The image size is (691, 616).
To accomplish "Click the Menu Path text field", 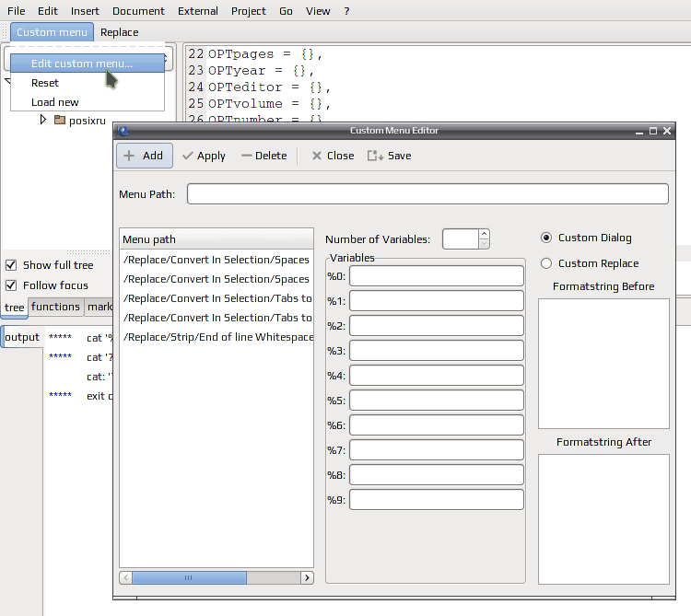I will coord(427,194).
